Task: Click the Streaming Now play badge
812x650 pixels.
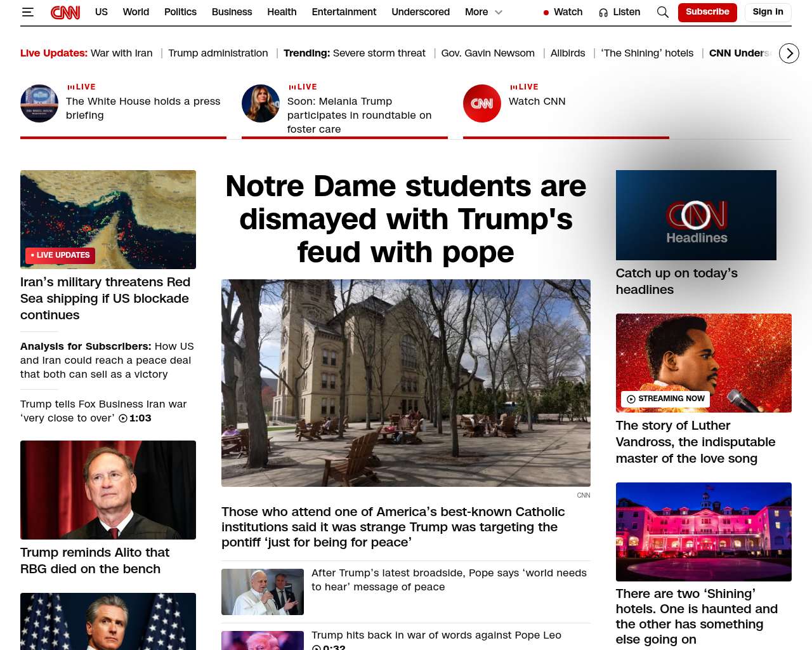Action: pos(665,399)
